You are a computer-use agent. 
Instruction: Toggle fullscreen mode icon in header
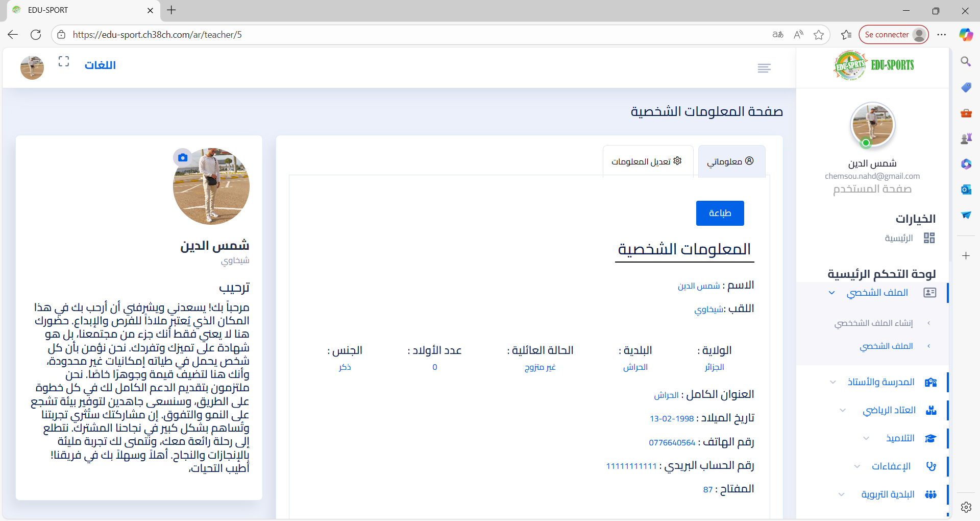coord(64,62)
